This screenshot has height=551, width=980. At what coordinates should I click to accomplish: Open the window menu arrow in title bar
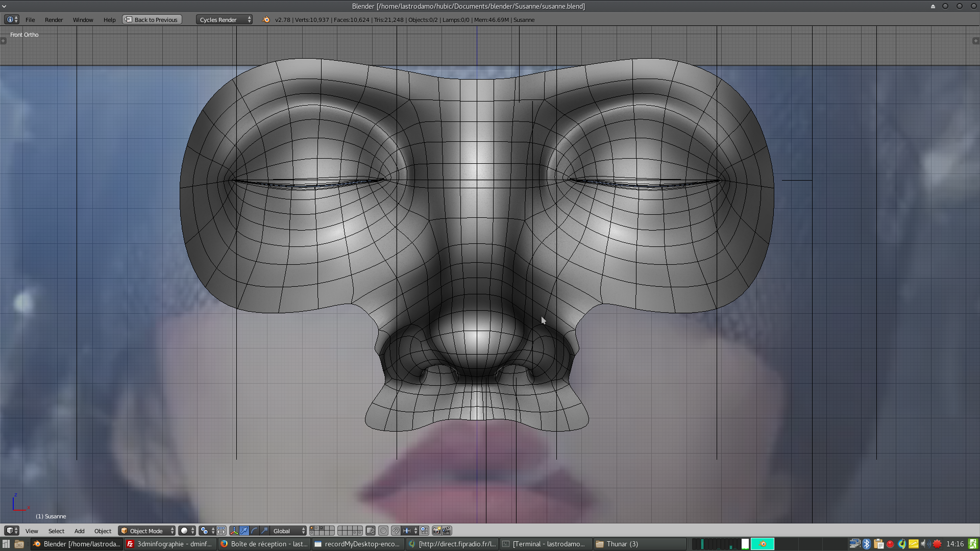pos(4,6)
